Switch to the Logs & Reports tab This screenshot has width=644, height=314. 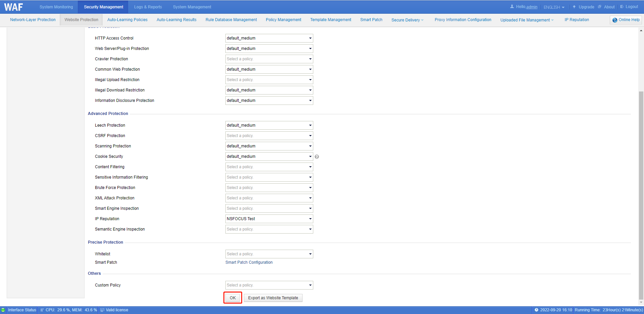(x=148, y=7)
